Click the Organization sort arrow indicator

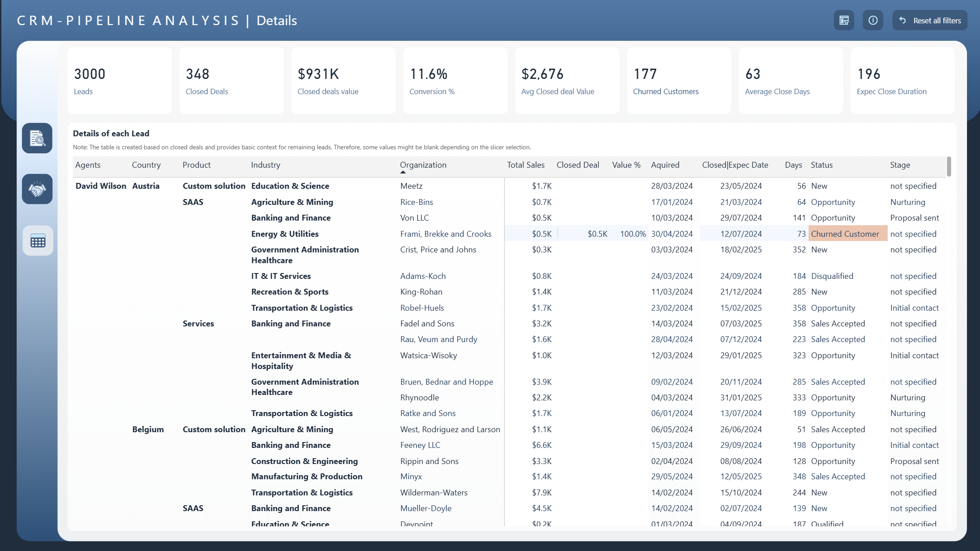[x=403, y=172]
